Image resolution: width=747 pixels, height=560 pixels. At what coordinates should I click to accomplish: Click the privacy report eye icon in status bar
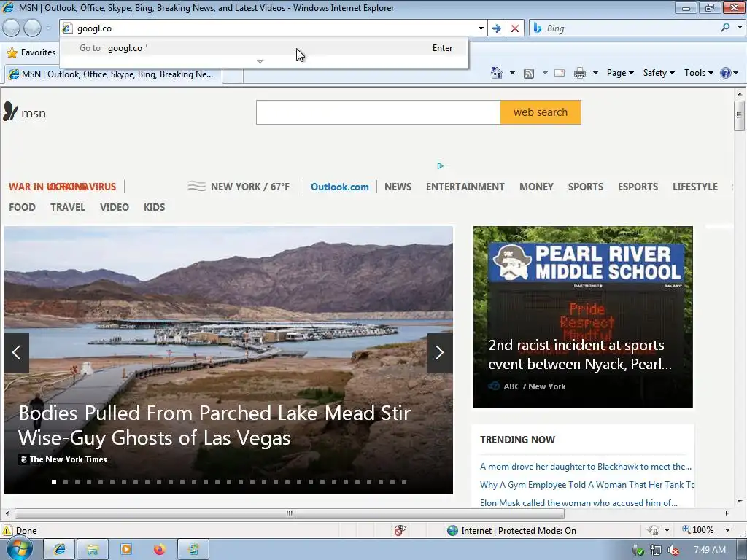pos(400,530)
